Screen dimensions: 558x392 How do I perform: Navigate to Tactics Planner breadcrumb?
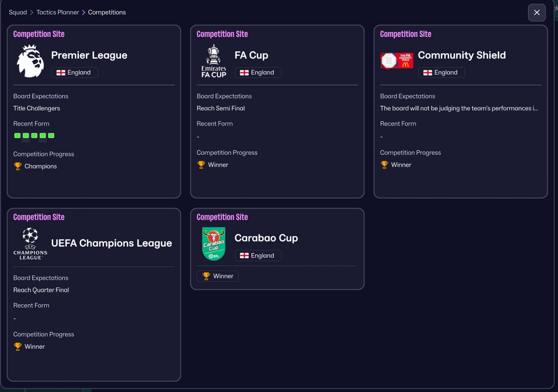click(58, 12)
